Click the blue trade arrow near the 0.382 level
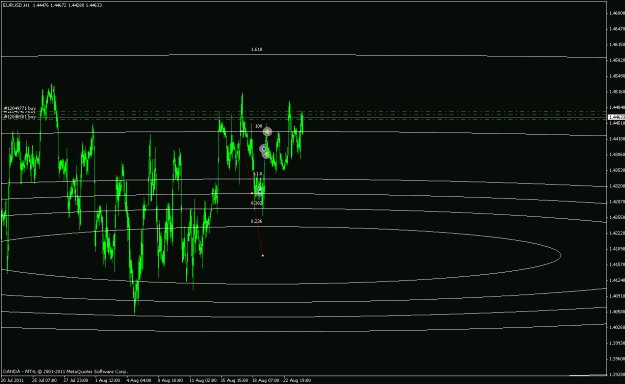Viewport: 625px width, 384px height. click(x=260, y=192)
